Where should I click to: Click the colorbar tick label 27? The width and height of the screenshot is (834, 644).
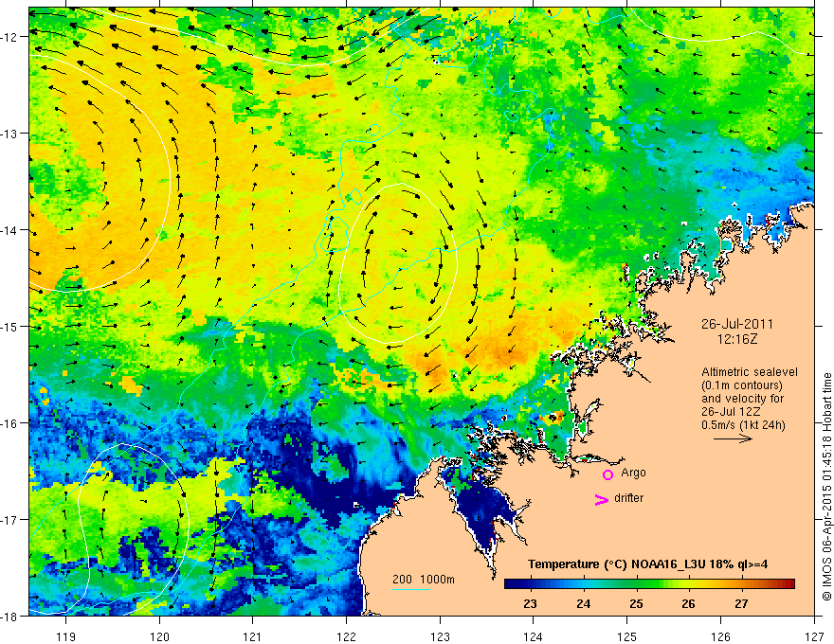[x=741, y=604]
